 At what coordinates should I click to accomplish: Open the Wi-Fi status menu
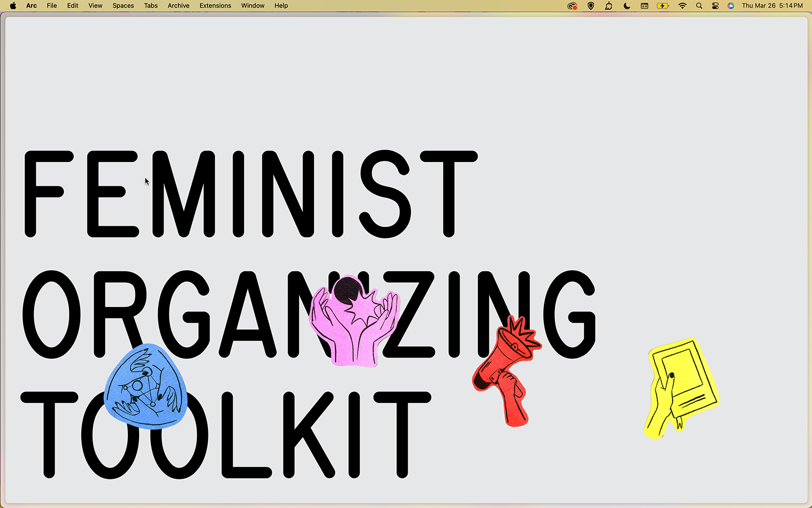(682, 6)
